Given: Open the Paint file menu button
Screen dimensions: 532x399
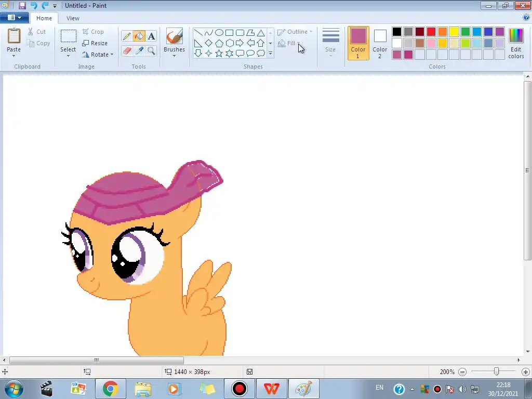Looking at the screenshot, I should (14, 17).
